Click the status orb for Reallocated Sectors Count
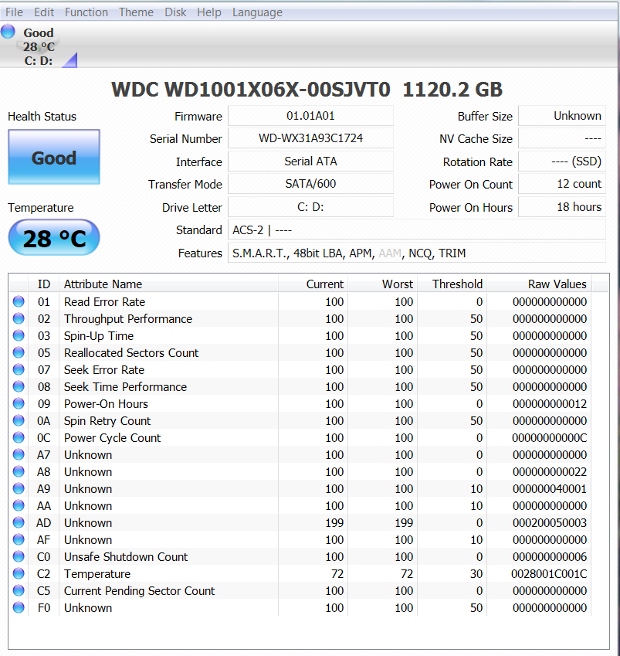Viewport: 620px width, 656px height. [19, 353]
